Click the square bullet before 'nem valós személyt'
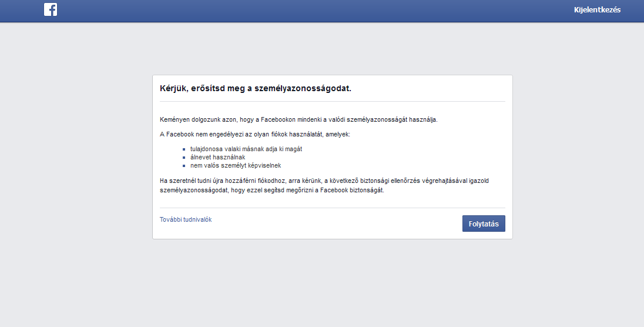This screenshot has width=644, height=327. (184, 166)
